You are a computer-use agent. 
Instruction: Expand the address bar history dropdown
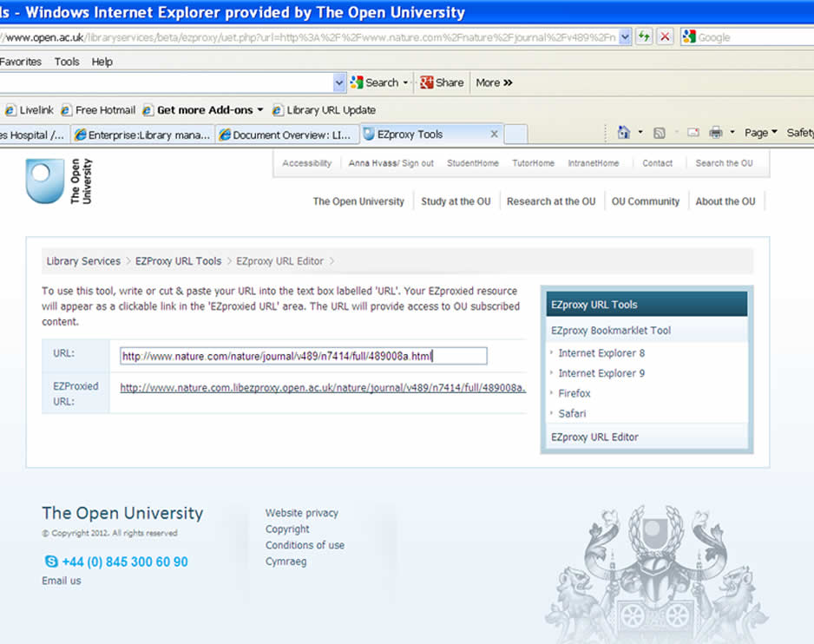(x=625, y=36)
